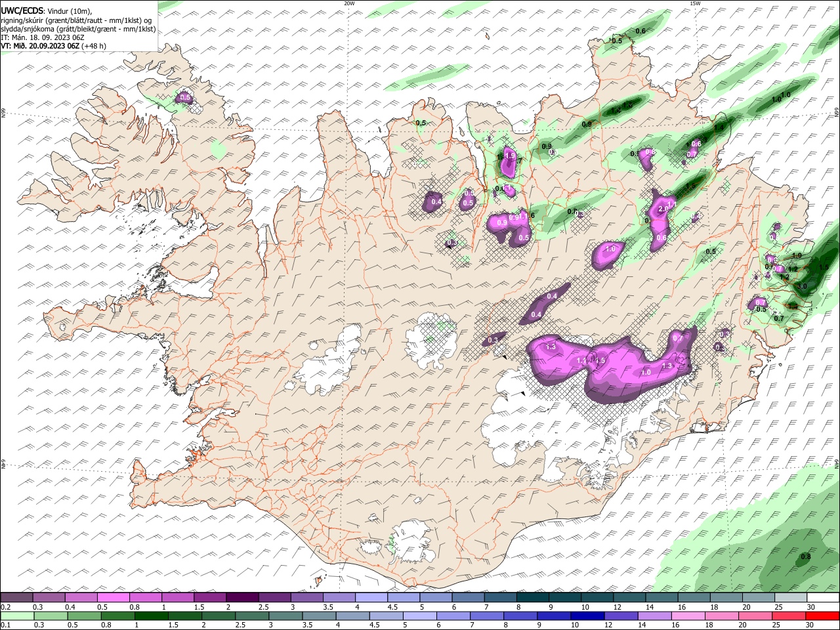Select the 'slydda/snjókoma' legend description line
Viewport: 840px width, 630px height.
click(79, 29)
